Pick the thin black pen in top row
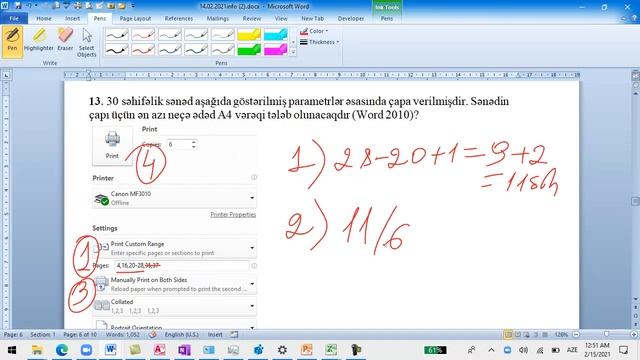The width and height of the screenshot is (640, 360). 117,35
